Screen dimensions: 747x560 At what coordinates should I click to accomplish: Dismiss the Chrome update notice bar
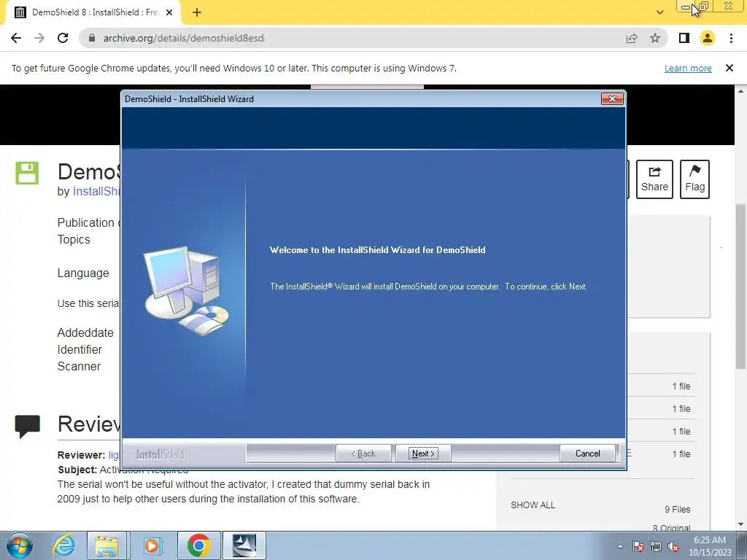(729, 68)
